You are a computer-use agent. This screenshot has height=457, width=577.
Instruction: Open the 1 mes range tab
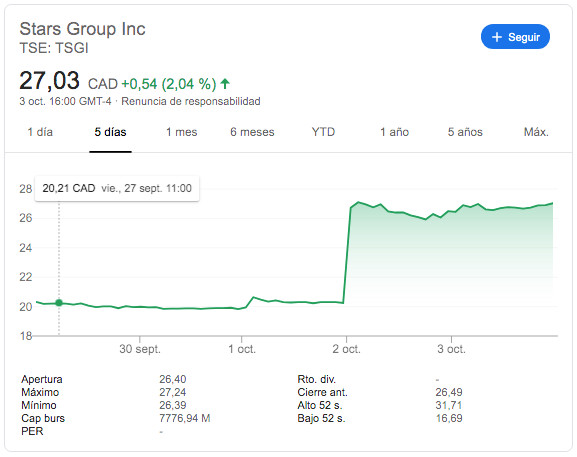[181, 132]
